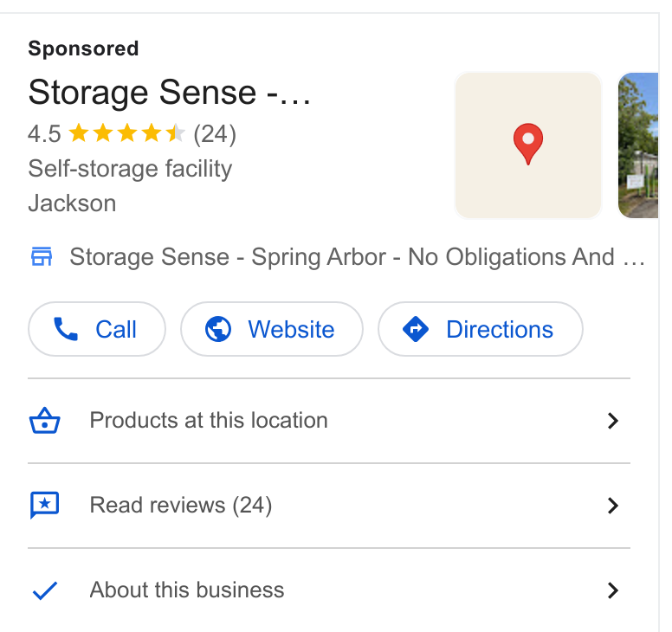The image size is (672, 632).
Task: Click the storefront icon beside Storage Sense
Action: tap(42, 256)
